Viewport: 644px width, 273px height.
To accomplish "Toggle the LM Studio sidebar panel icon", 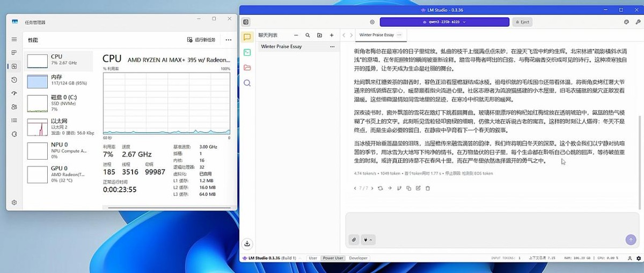I will pos(246,22).
